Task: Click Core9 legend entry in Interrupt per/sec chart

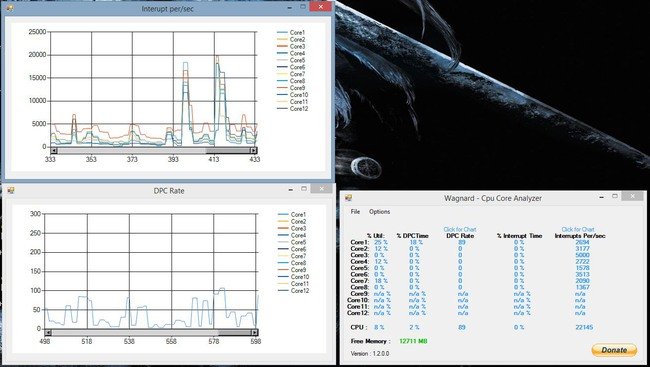Action: tap(291, 88)
